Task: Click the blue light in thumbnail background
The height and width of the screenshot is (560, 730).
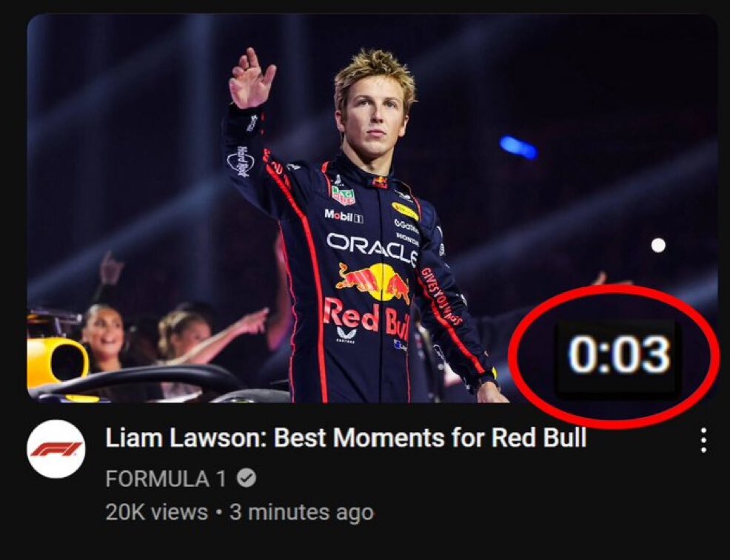Action: pos(518,146)
